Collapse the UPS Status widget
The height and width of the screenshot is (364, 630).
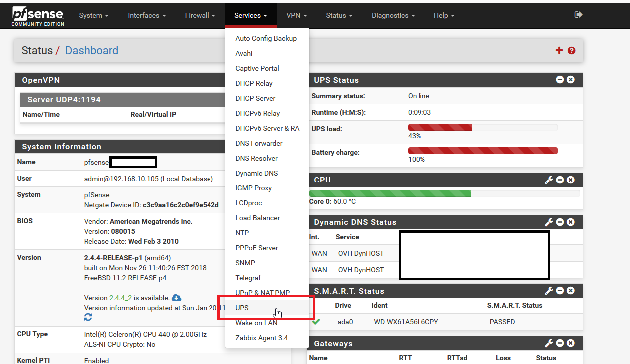[560, 80]
